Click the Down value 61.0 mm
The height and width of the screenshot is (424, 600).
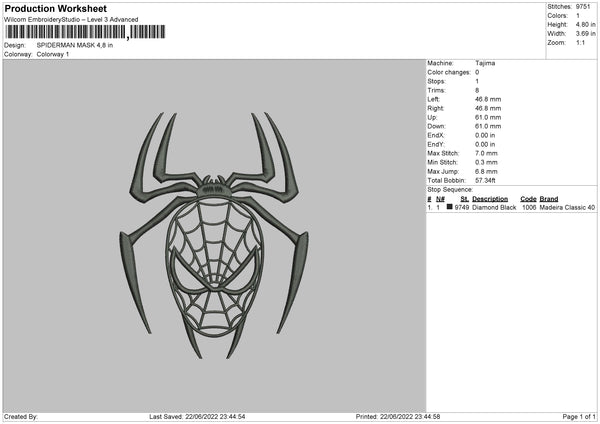(x=488, y=126)
